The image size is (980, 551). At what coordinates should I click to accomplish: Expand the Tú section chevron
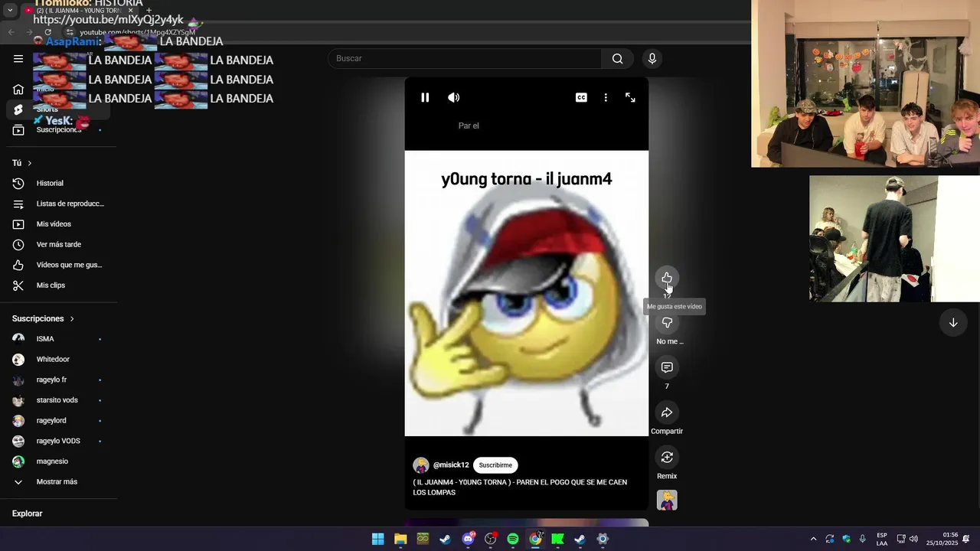[30, 163]
